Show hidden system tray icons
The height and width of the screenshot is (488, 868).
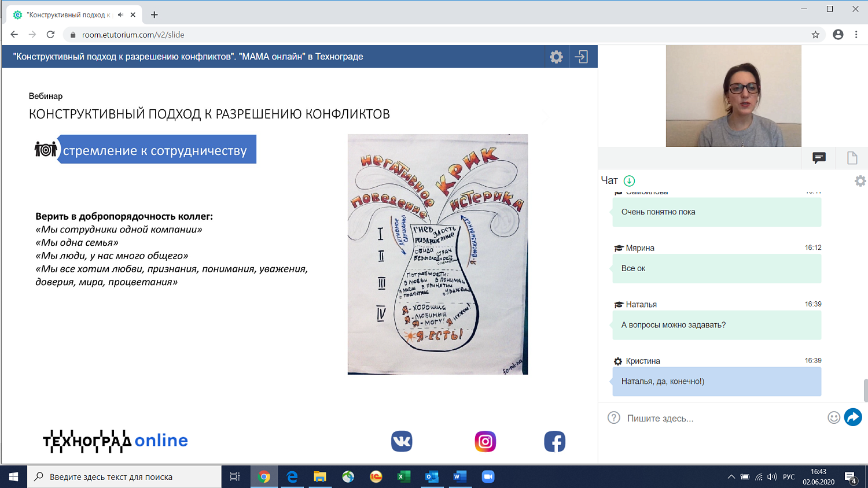(731, 477)
